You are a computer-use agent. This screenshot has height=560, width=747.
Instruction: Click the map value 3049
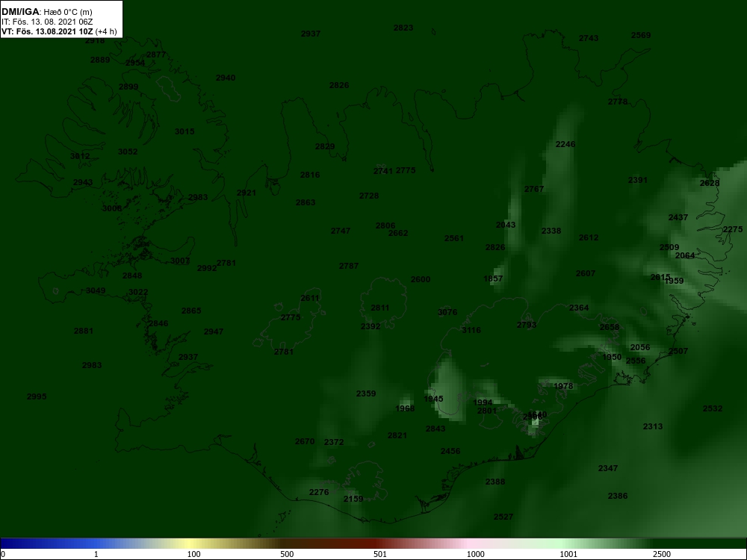(96, 290)
